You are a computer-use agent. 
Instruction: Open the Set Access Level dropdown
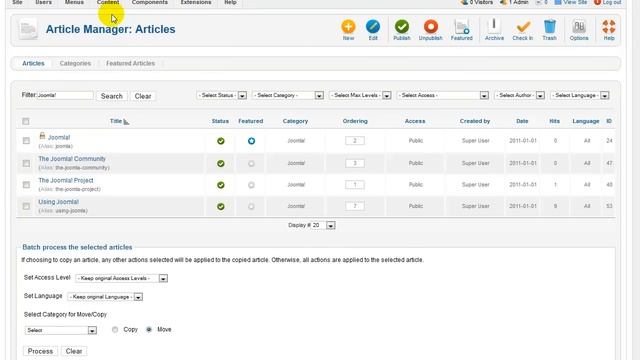pos(122,278)
